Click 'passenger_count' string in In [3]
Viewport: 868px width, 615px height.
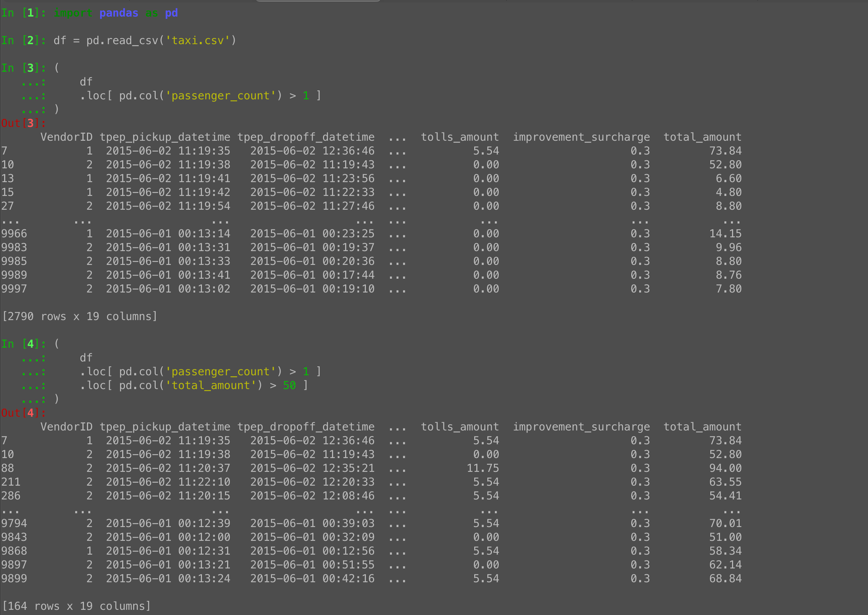coord(221,96)
